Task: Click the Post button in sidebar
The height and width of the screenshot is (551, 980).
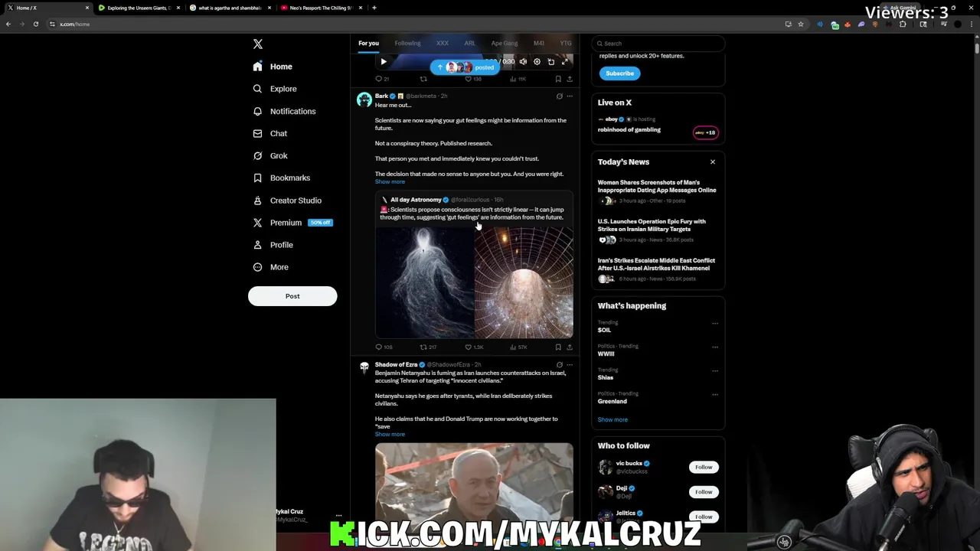Action: [x=292, y=296]
